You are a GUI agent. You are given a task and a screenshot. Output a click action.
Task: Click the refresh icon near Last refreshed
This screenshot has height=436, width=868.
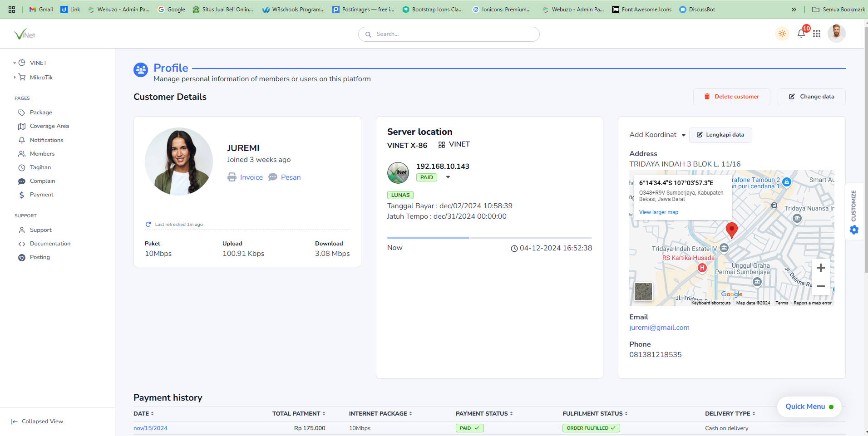(148, 225)
